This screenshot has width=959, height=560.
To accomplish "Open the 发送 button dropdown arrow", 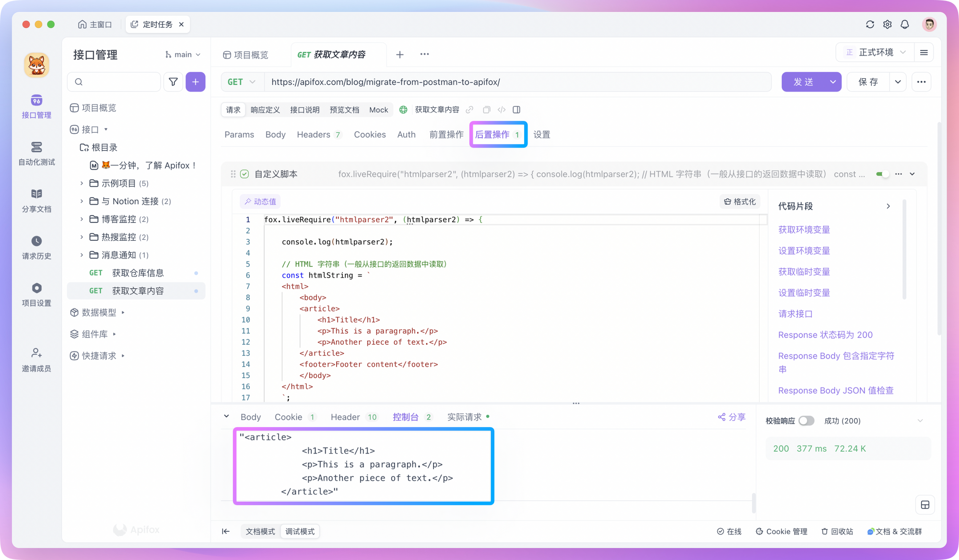I will click(x=833, y=82).
